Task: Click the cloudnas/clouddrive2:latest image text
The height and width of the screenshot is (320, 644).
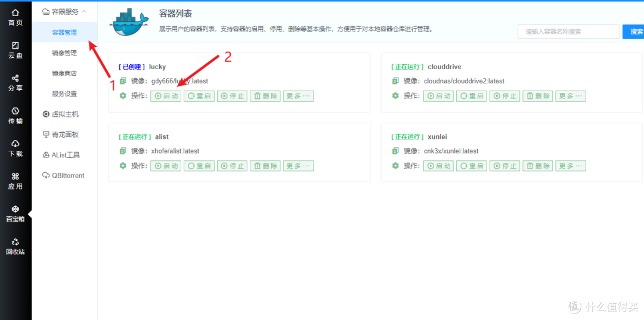Action: (464, 81)
